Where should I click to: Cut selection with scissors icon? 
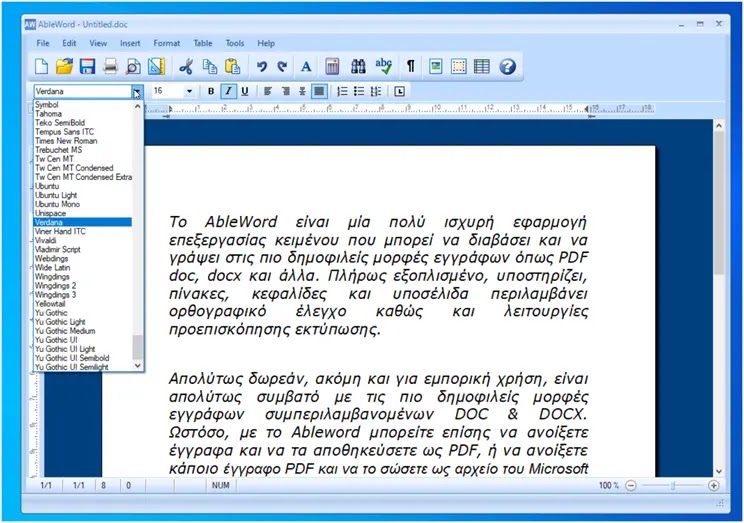tap(186, 66)
